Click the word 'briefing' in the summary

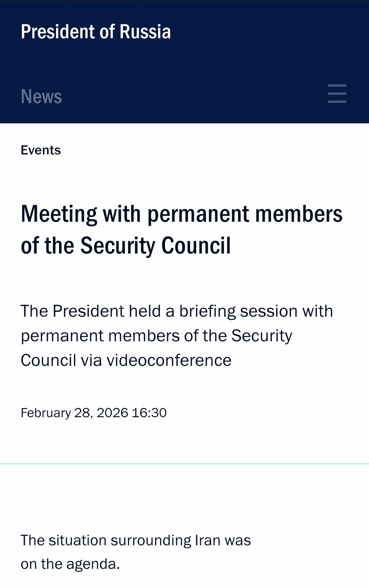click(207, 311)
